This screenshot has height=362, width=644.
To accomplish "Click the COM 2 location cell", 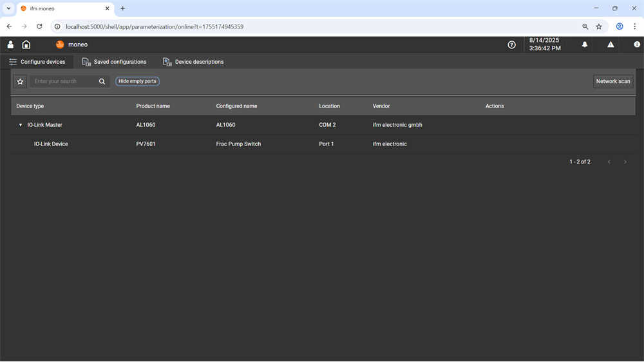I will click(327, 125).
